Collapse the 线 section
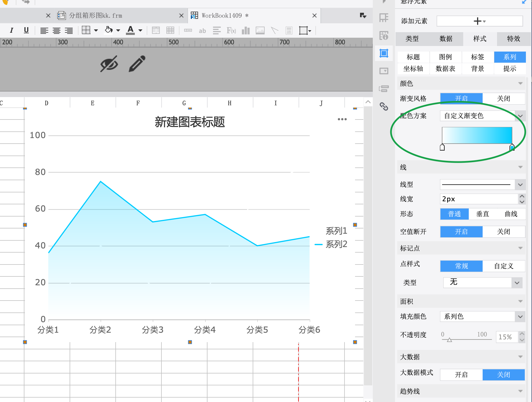Screen dimensions: 532x402 520,167
